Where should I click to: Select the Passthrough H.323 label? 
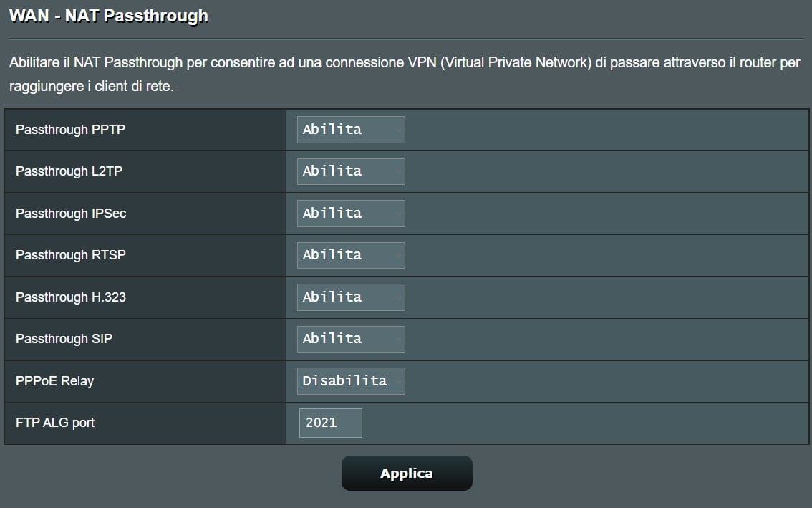pyautogui.click(x=70, y=297)
